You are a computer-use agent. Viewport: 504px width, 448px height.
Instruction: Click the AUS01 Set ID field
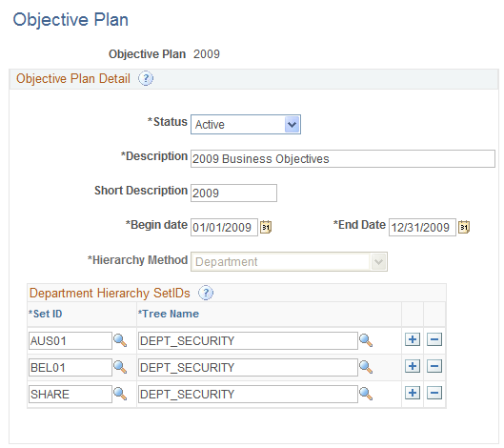tap(71, 341)
